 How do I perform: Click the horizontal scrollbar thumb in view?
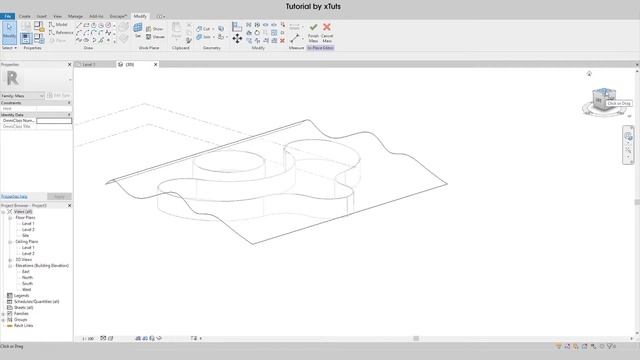[416, 338]
